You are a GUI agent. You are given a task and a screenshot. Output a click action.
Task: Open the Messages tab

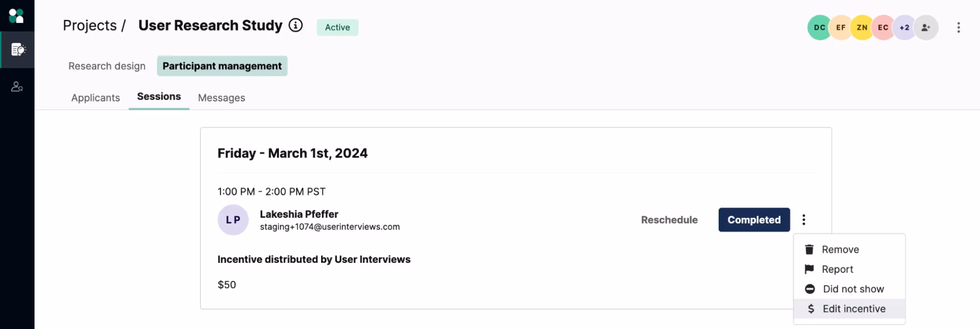coord(221,98)
